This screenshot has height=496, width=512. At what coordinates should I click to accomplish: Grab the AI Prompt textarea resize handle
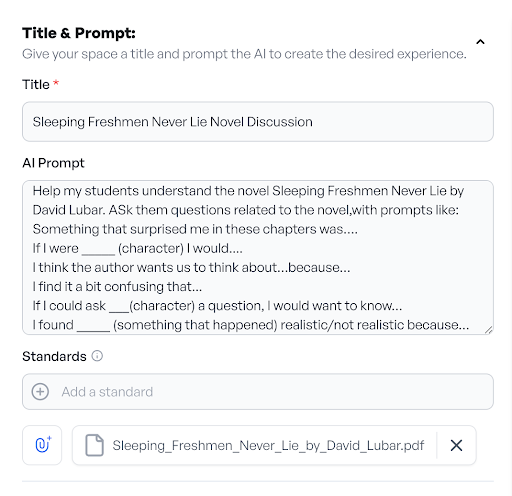tap(488, 330)
